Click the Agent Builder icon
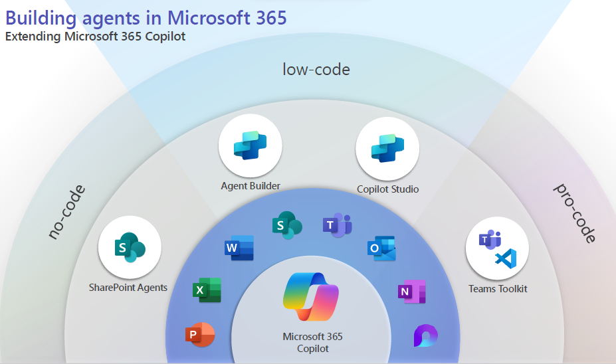Image resolution: width=616 pixels, height=364 pixels. click(x=251, y=145)
